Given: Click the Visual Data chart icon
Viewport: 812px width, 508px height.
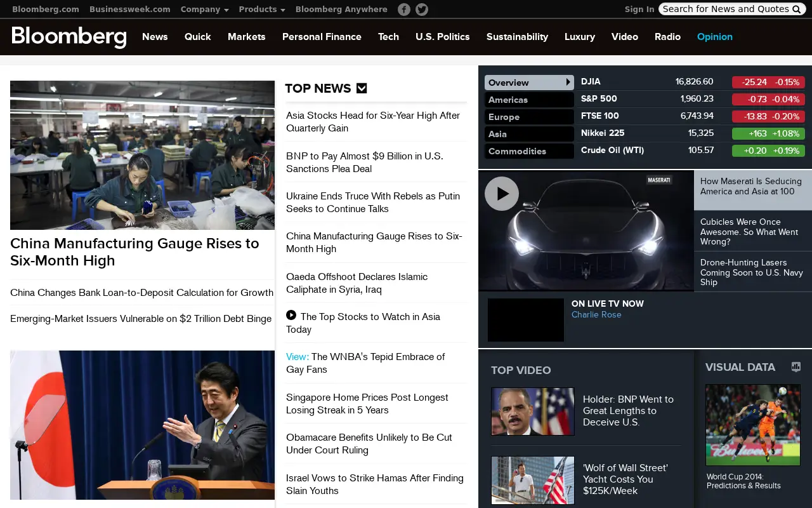Looking at the screenshot, I should pos(796,367).
